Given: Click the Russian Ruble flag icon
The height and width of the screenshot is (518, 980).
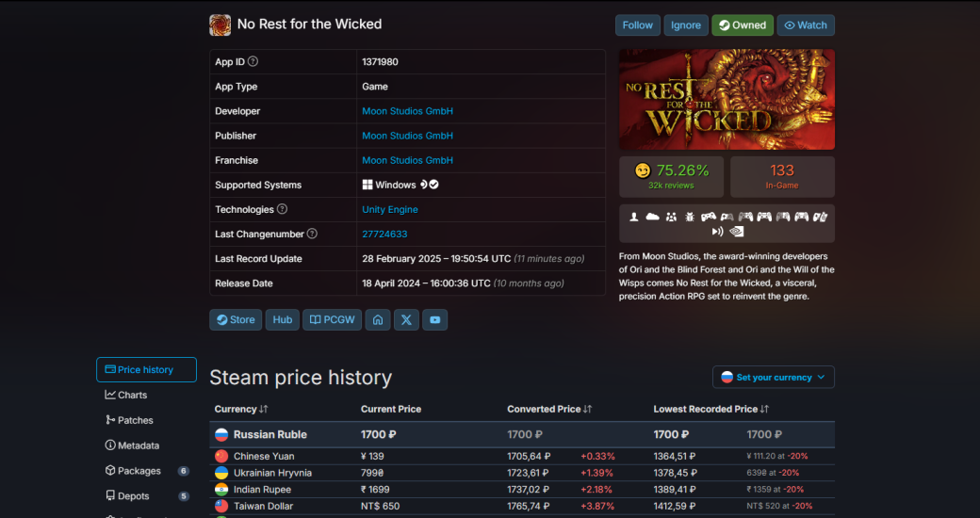Looking at the screenshot, I should 221,434.
